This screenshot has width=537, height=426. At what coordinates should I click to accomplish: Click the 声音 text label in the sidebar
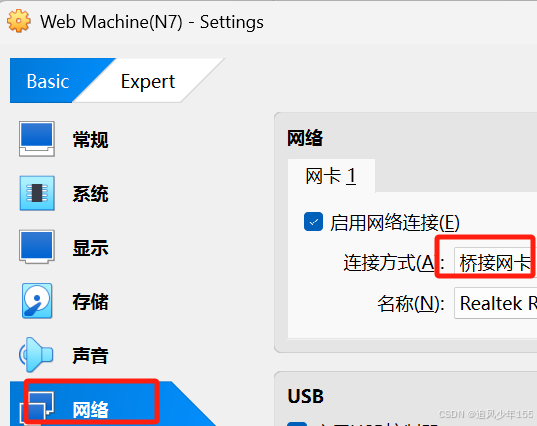90,355
